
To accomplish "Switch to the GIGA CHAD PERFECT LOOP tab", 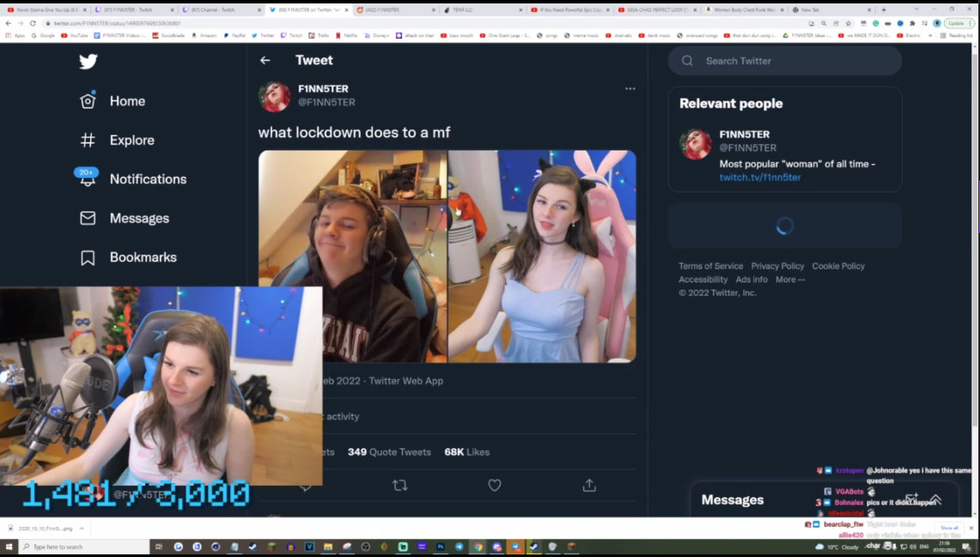I will (x=657, y=10).
